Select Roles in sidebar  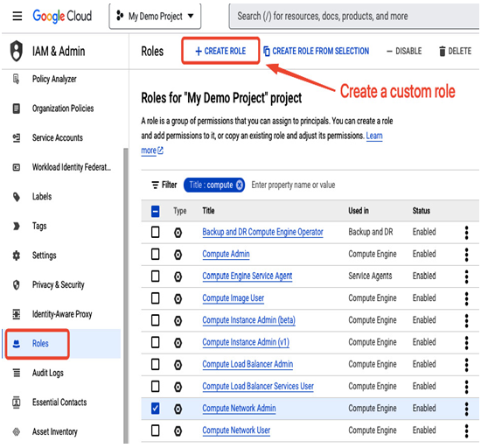tap(40, 344)
